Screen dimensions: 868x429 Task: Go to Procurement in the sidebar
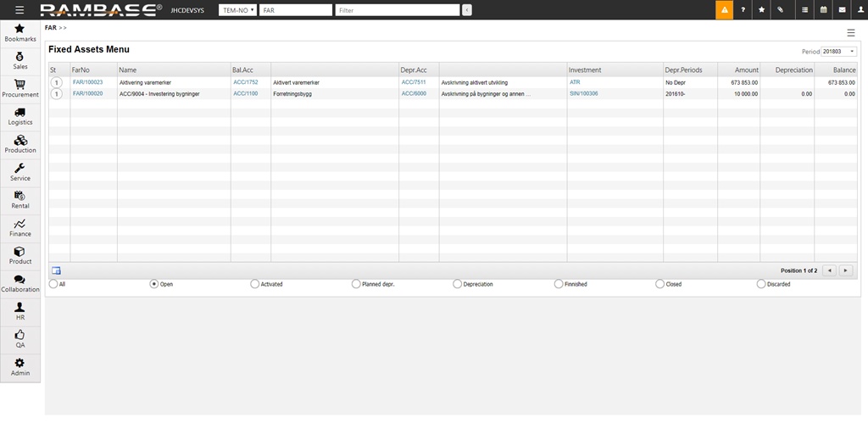point(20,87)
